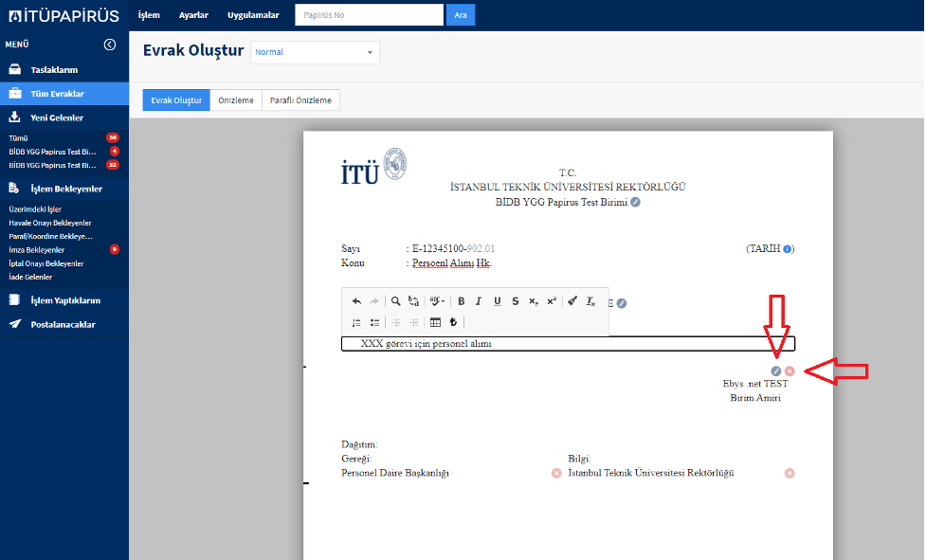Viewport: 926px width, 560px height.
Task: Open İşlem Bekleyenler section
Action: tap(64, 189)
